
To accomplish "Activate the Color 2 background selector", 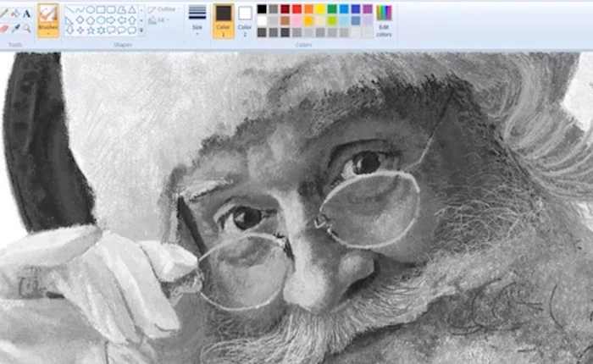I will pyautogui.click(x=245, y=21).
